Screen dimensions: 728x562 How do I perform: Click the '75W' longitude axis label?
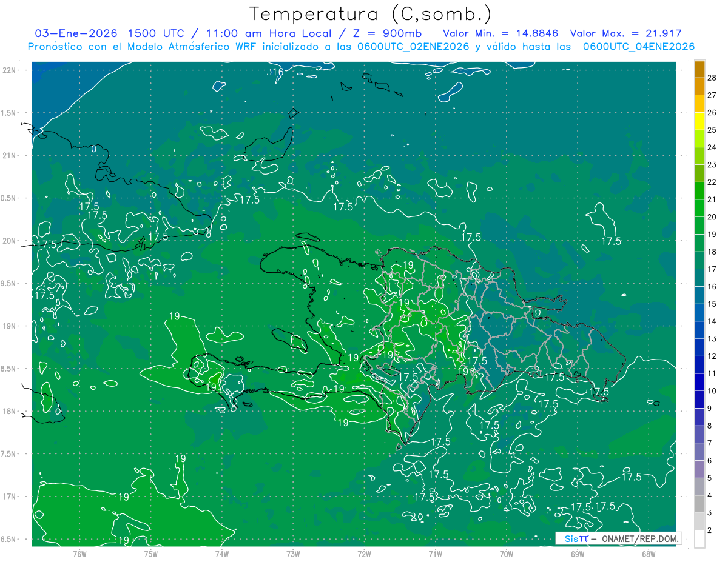150,554
